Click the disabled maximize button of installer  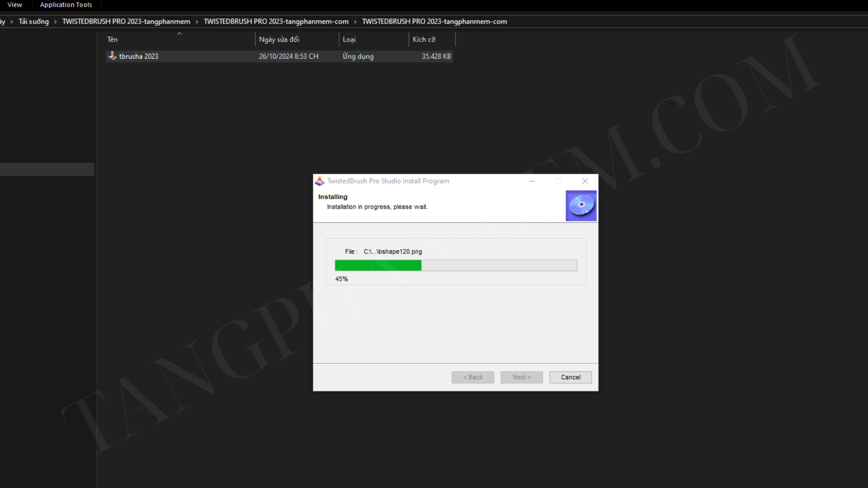(558, 181)
